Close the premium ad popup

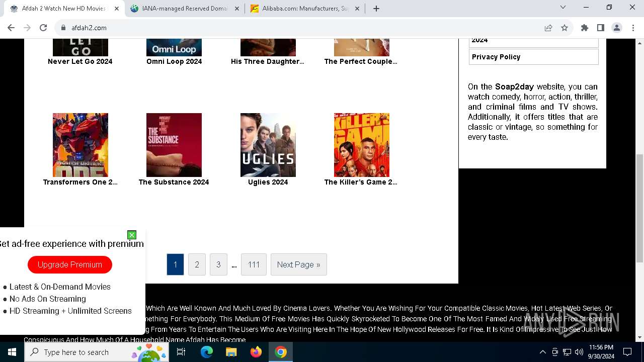point(132,235)
